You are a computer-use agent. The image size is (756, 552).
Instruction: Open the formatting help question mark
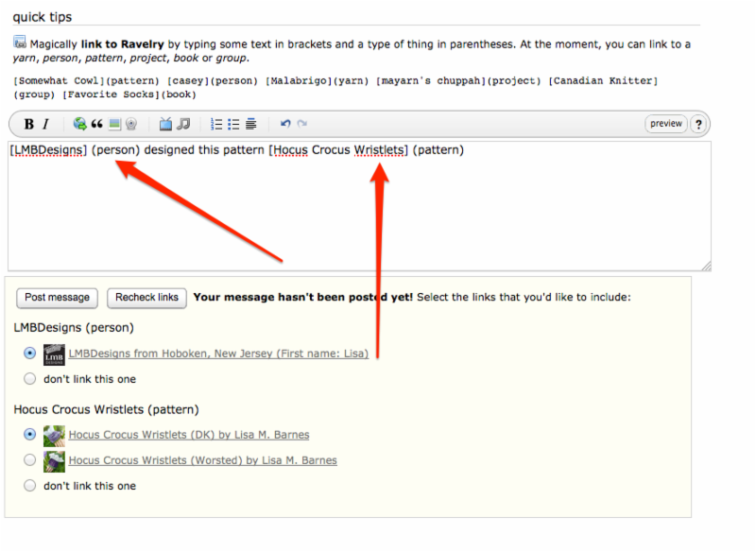point(698,124)
